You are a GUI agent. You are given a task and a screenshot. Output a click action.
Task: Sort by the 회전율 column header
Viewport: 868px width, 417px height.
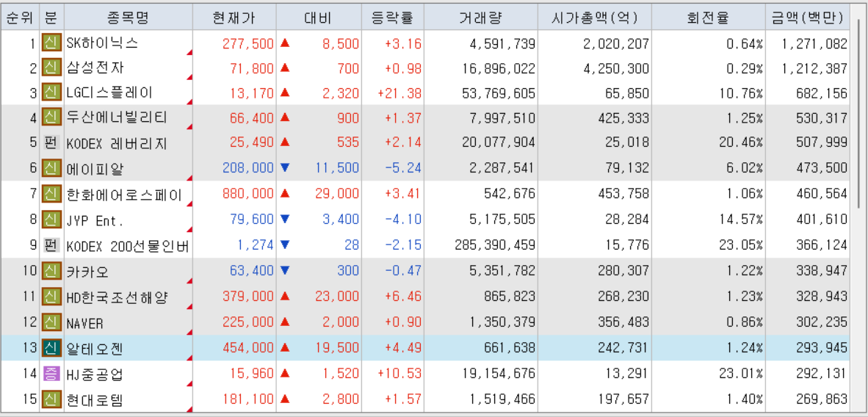708,18
